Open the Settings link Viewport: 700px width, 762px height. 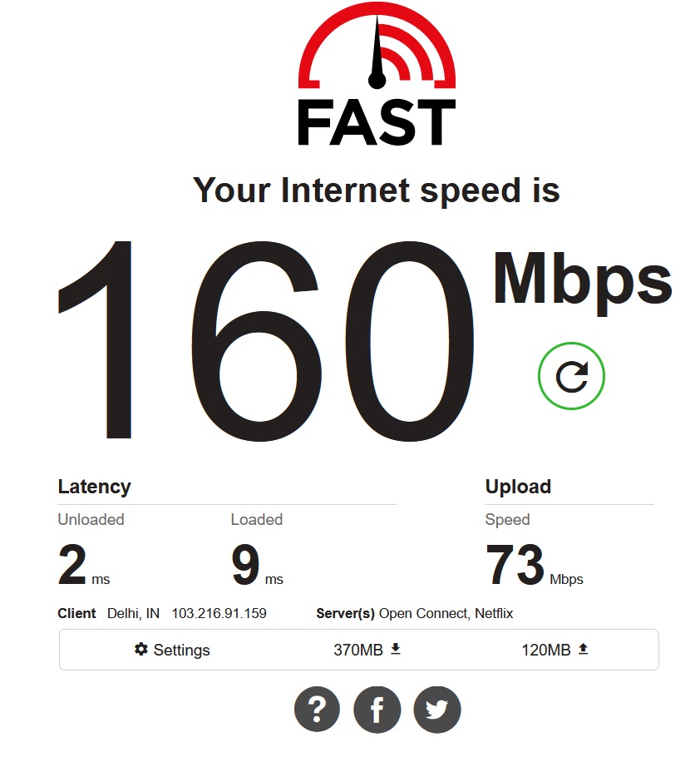[x=172, y=650]
